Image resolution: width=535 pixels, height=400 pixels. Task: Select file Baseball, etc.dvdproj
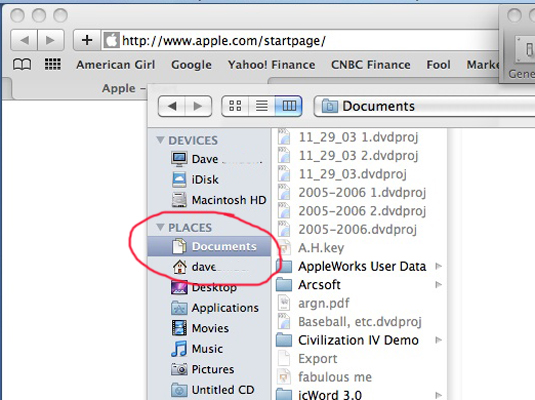(359, 322)
